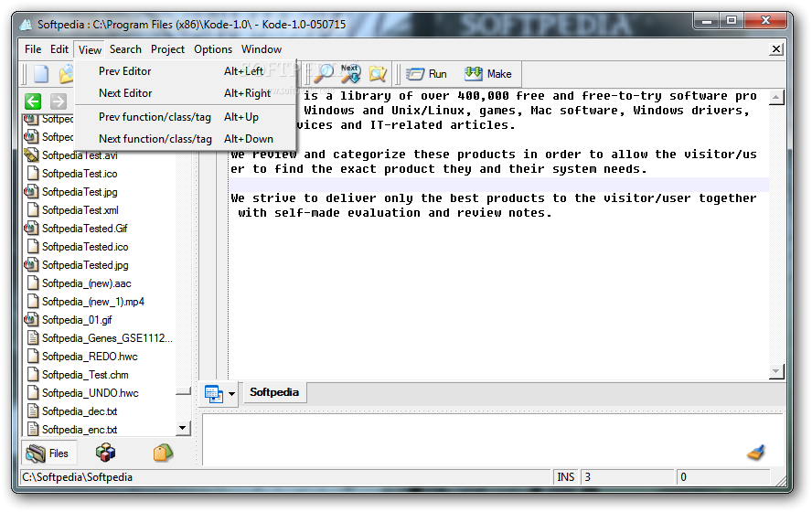Click the SoftpediaTest.jpg image file icon

31,192
